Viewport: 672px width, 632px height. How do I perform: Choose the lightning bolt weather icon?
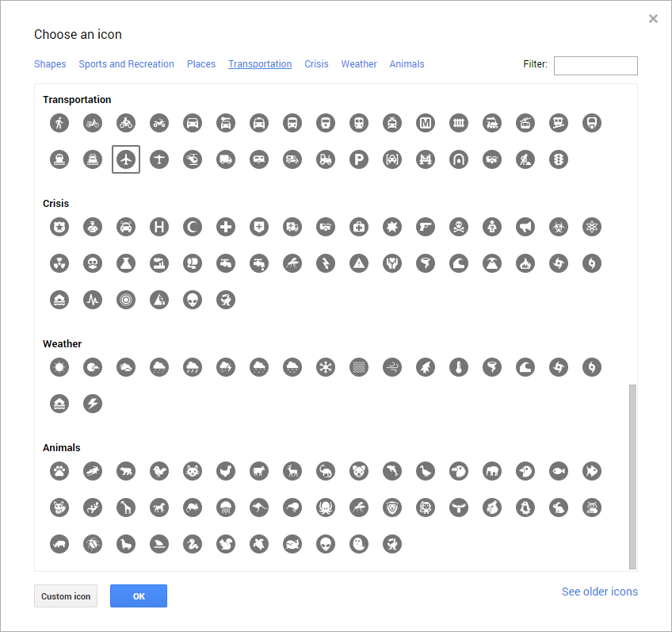point(93,404)
